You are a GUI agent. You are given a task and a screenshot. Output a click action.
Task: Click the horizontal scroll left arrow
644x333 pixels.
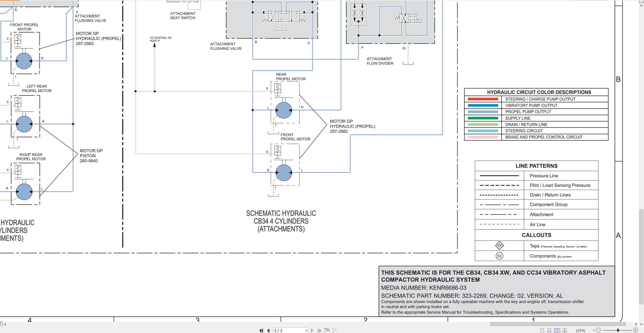(x=5, y=324)
